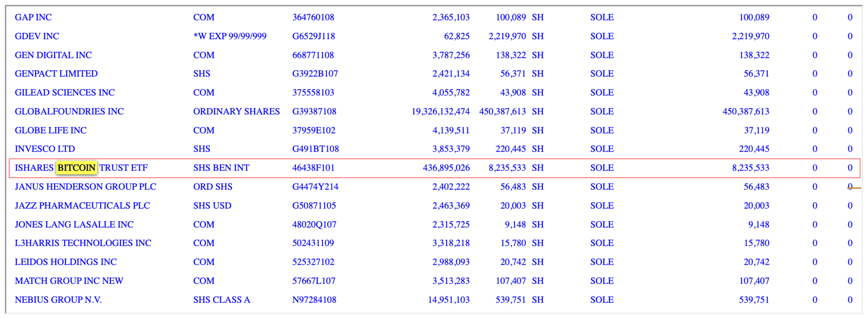The width and height of the screenshot is (868, 319).
Task: Select the value 2,315,725
Action: point(451,224)
